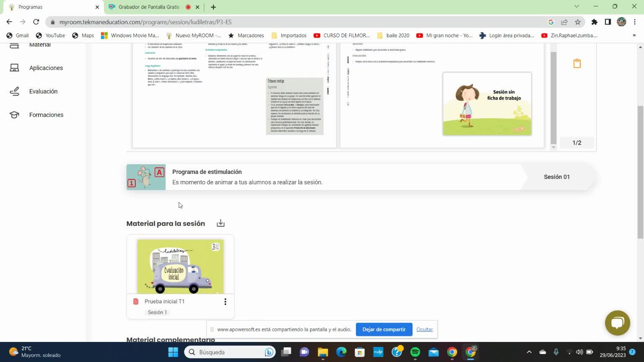Open Microsoft Edge from the taskbar
The height and width of the screenshot is (362, 644).
coord(341,352)
